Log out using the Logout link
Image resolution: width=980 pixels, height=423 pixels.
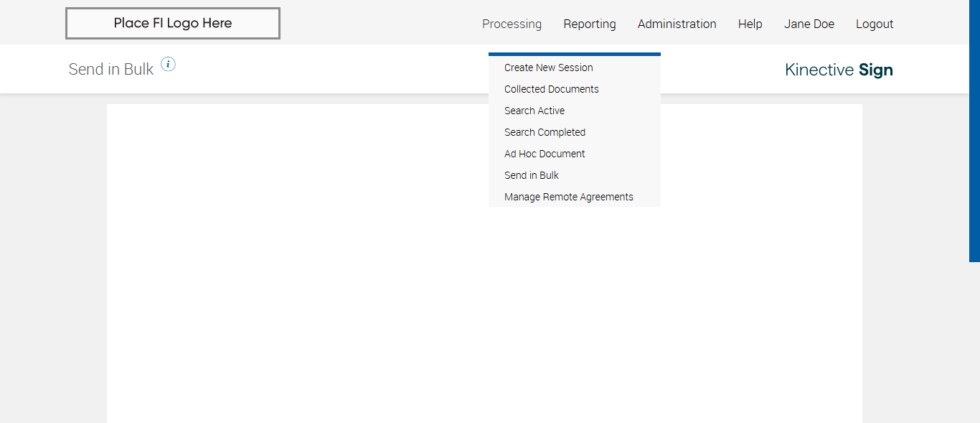click(874, 24)
